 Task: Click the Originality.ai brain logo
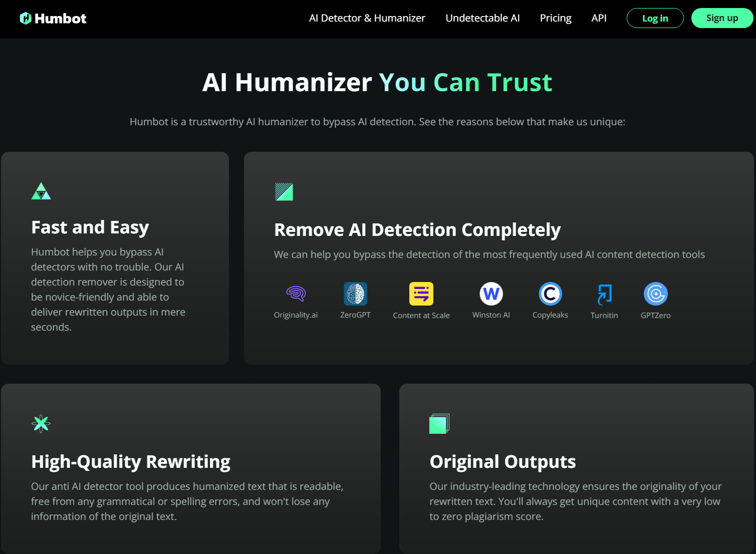point(296,294)
